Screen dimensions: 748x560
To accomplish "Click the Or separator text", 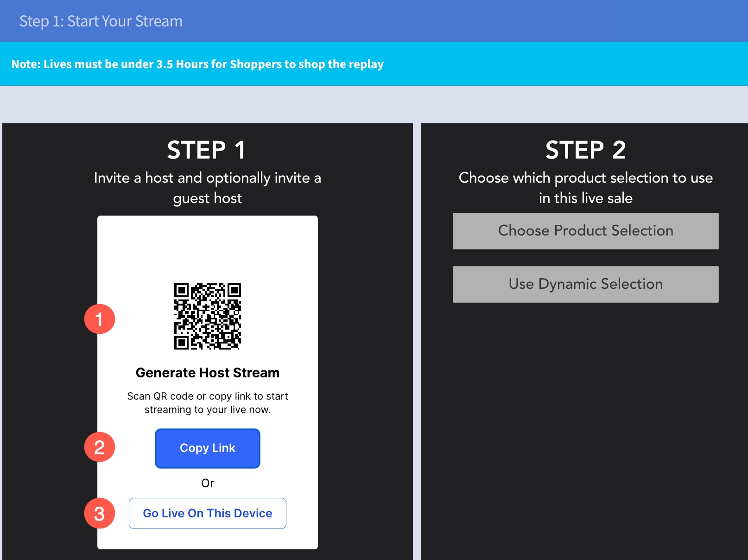I will tap(208, 483).
